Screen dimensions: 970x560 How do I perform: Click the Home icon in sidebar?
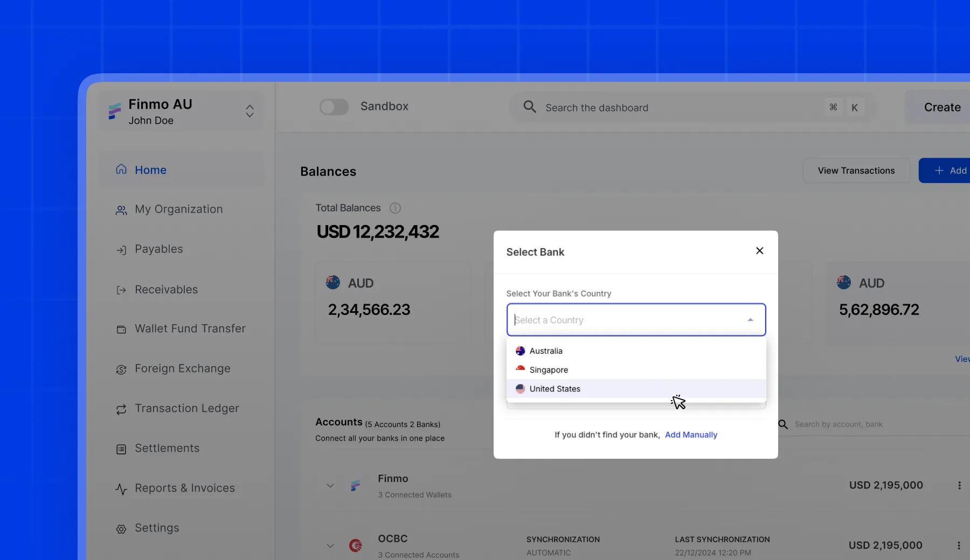(121, 170)
